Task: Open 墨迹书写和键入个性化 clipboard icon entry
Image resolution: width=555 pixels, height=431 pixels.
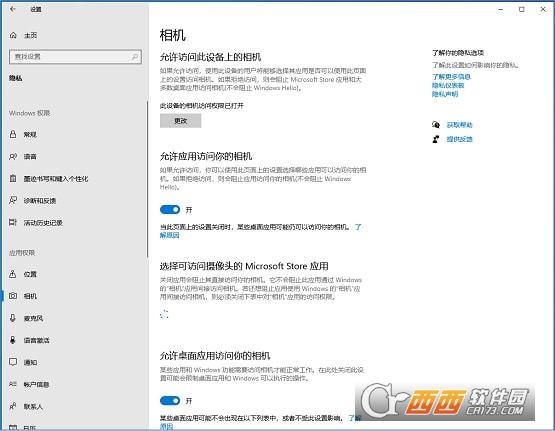Action: 13,178
